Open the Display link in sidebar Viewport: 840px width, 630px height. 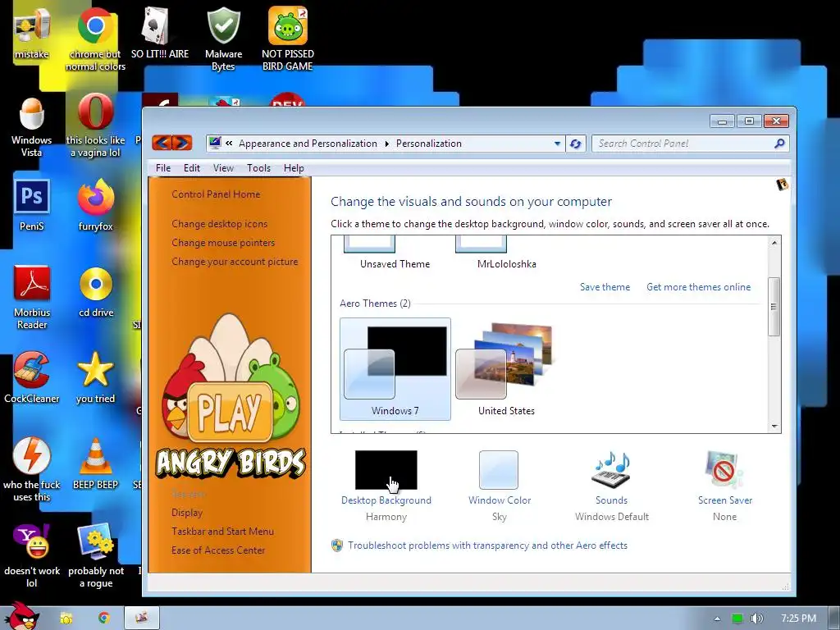click(187, 513)
